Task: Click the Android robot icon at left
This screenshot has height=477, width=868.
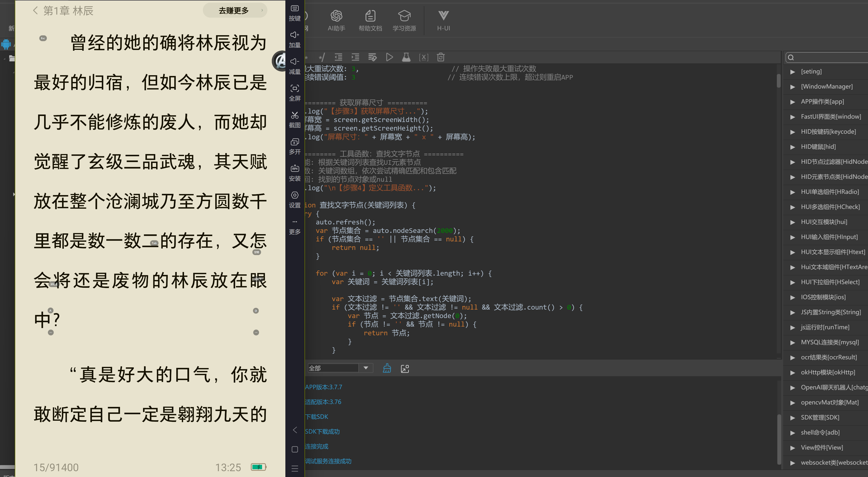Action: 6,44
